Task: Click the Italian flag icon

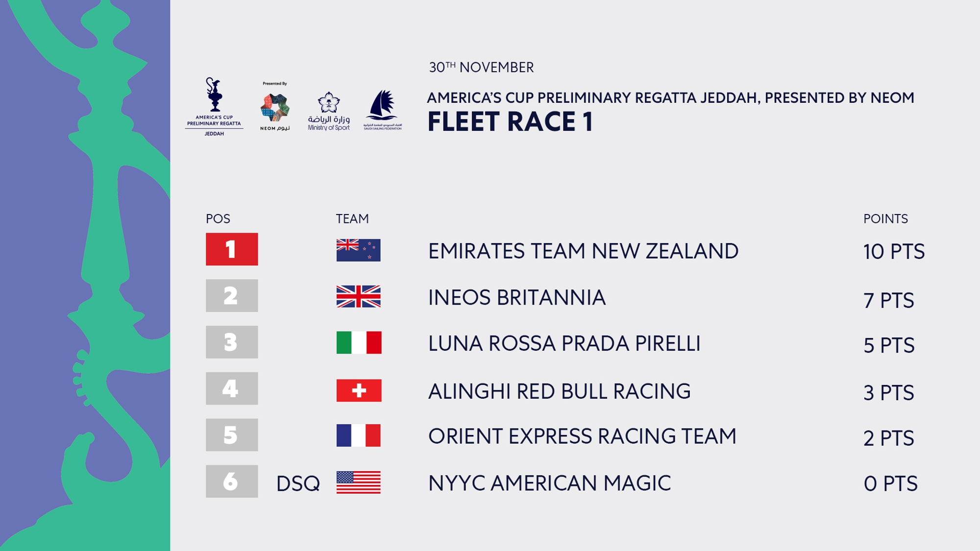Action: pos(359,342)
